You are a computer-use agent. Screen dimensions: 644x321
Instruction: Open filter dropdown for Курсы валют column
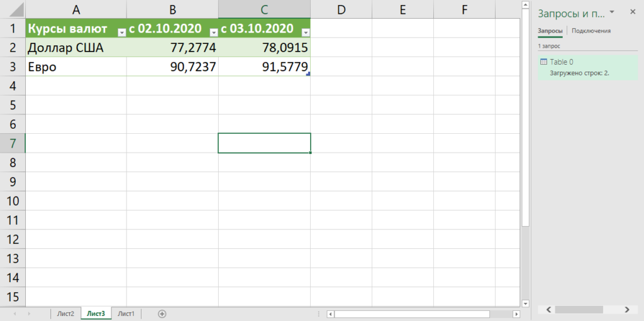pos(121,33)
